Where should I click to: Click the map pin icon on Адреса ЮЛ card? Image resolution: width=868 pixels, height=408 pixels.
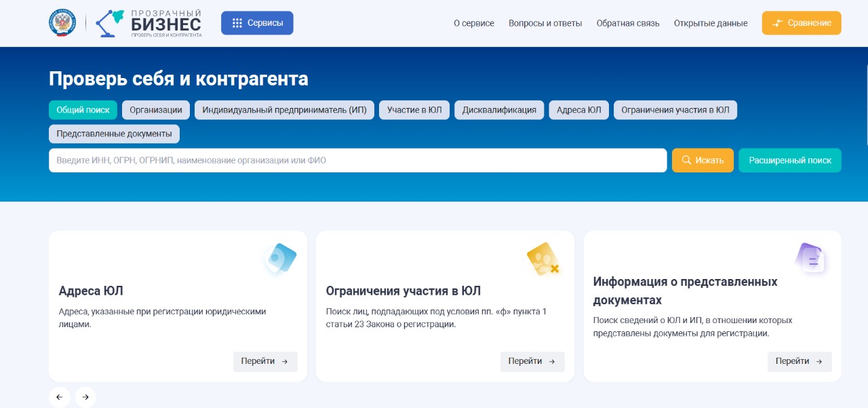point(281,258)
